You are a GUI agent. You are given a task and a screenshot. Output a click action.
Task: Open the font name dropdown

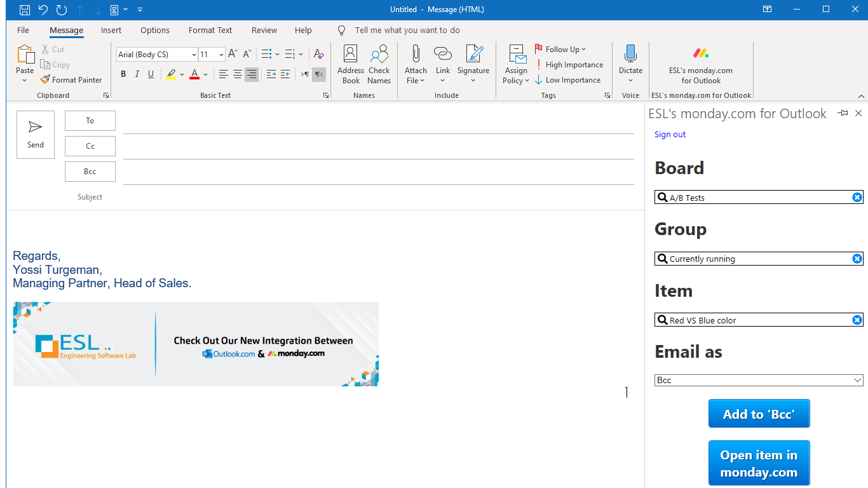pyautogui.click(x=194, y=55)
